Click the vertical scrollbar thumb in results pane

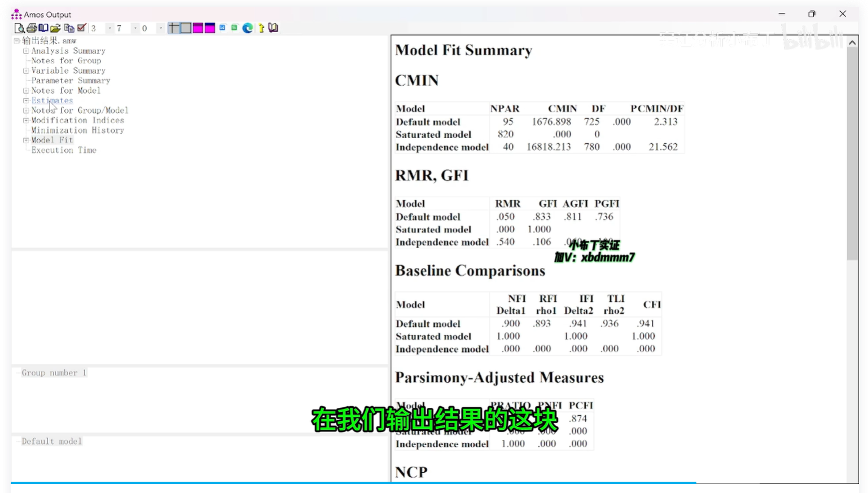[852, 154]
